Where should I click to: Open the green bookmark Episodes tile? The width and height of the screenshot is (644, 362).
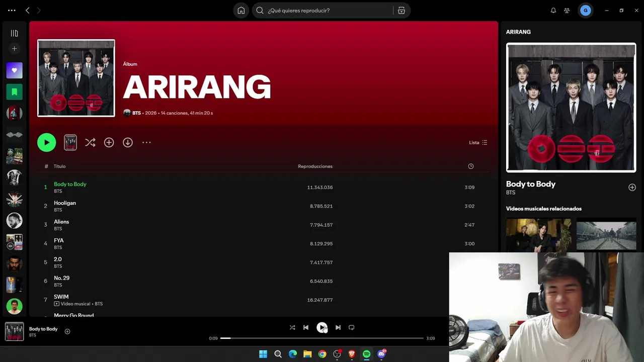(x=14, y=92)
